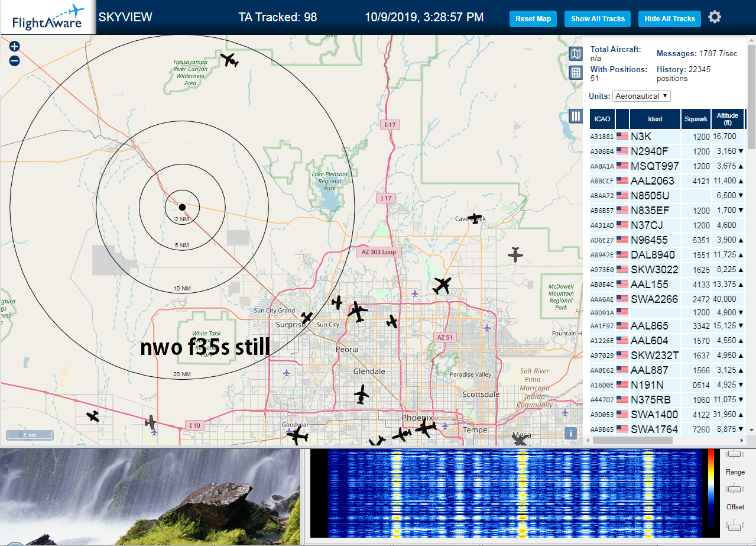Screen dimensions: 756x546
Task: Click the Show All Tracks button
Action: 598,18
